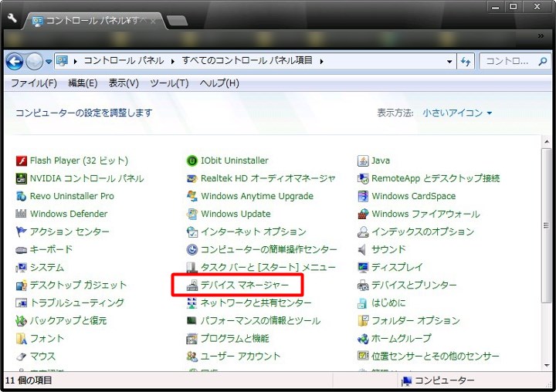Open Windows CardSpace link
556x392 pixels.
point(413,196)
